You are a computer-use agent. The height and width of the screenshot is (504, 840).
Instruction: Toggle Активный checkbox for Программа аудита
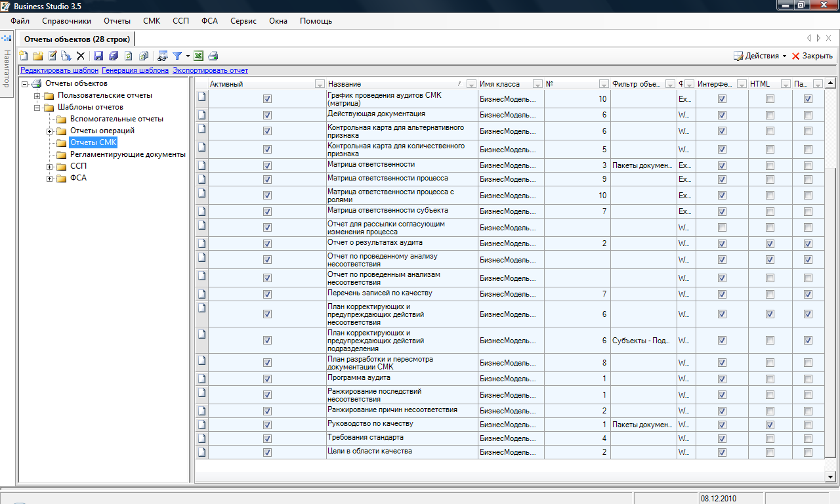click(267, 379)
